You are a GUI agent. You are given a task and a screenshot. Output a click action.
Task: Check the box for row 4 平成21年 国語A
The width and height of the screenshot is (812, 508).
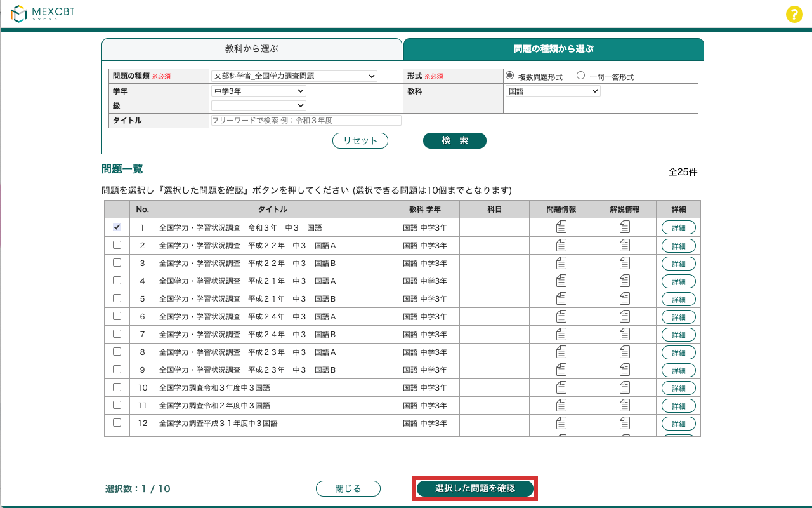pyautogui.click(x=117, y=281)
